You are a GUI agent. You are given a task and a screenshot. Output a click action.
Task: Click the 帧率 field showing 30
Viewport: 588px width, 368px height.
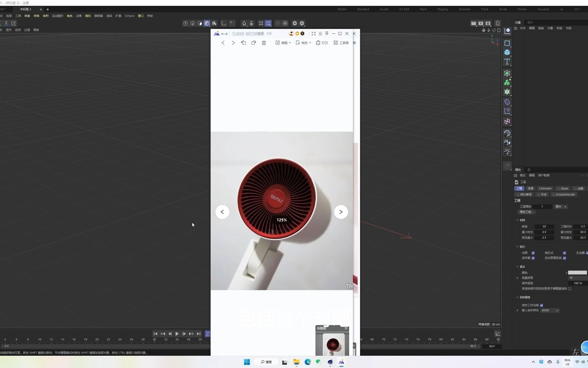point(544,227)
